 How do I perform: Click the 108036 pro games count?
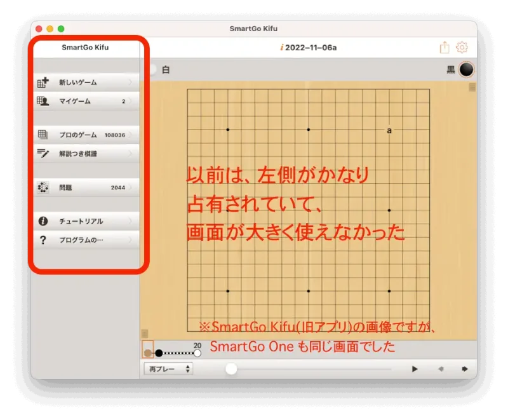click(x=115, y=135)
